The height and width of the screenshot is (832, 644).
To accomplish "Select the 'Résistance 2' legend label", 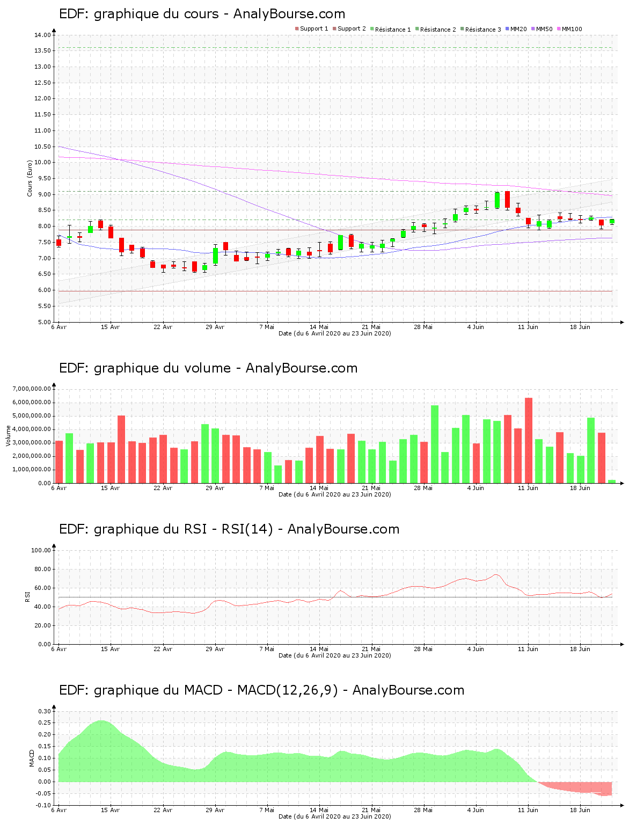I will coord(438,29).
